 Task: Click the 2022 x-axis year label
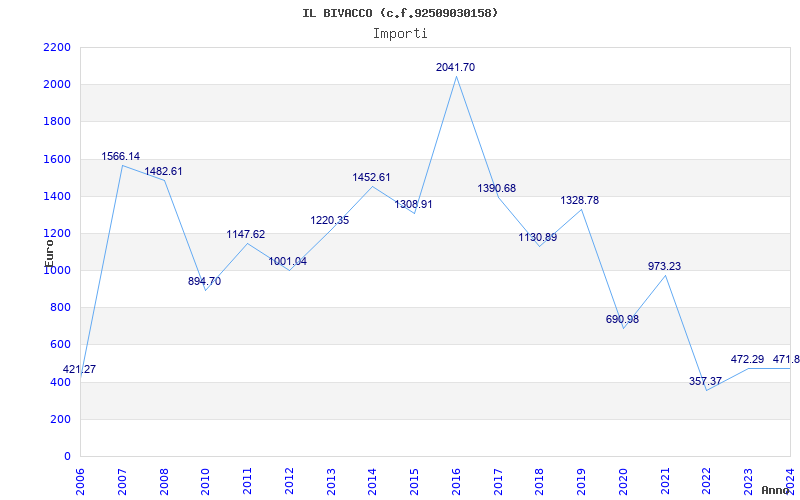point(707,482)
